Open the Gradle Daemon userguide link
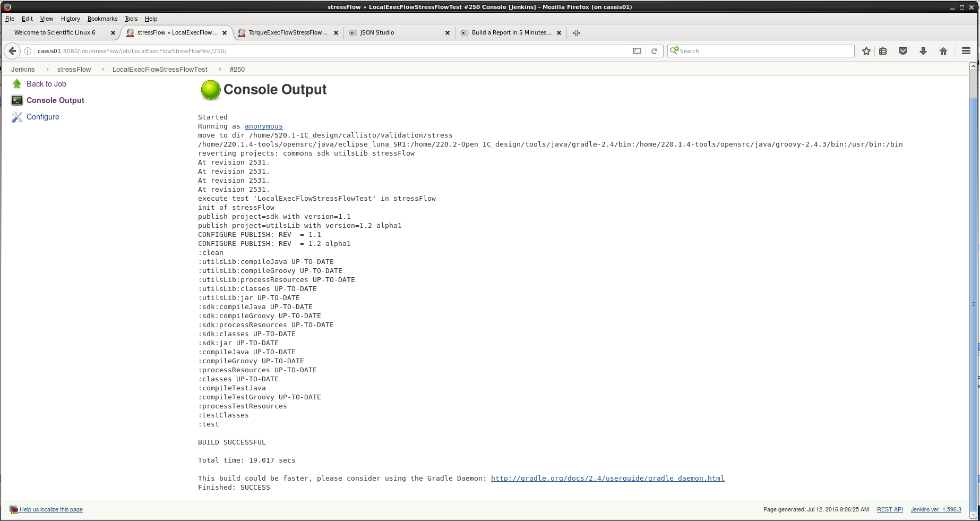Viewport: 980px width, 521px height. pyautogui.click(x=607, y=479)
